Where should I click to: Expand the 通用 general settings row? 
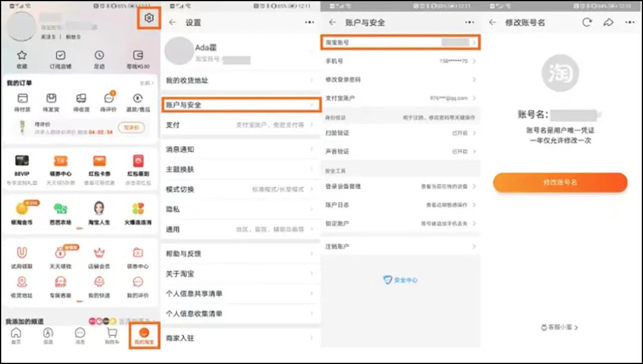click(241, 230)
